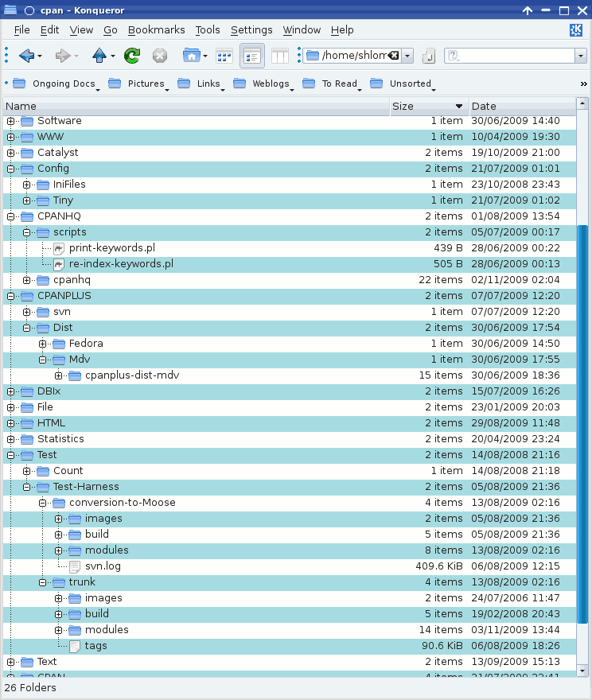The height and width of the screenshot is (700, 592).
Task: Go back with the blue Back arrow
Action: point(27,56)
